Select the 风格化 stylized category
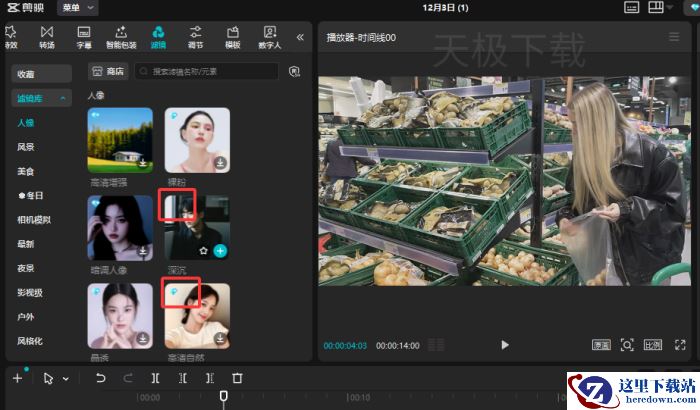The image size is (700, 410). (x=30, y=341)
